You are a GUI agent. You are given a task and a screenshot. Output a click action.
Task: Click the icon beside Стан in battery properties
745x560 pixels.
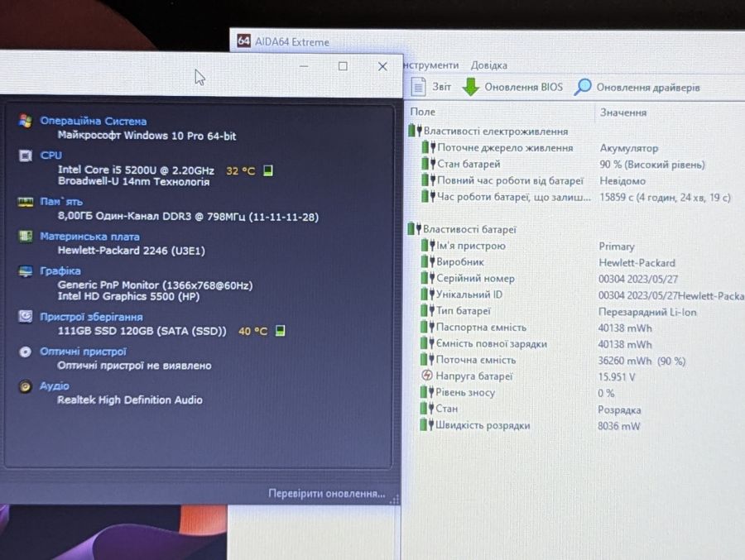tap(426, 408)
